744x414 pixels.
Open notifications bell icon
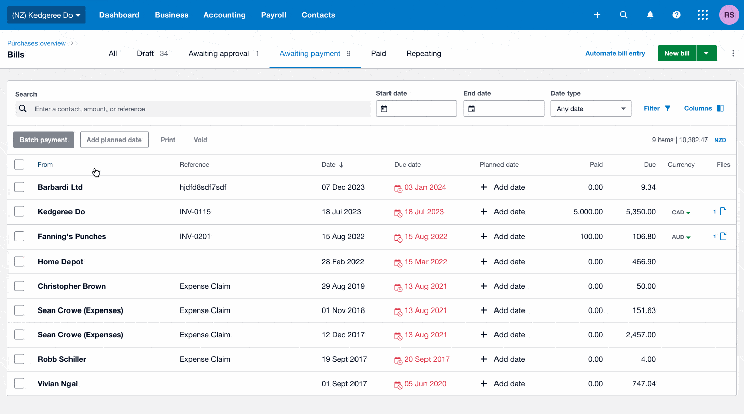[650, 15]
